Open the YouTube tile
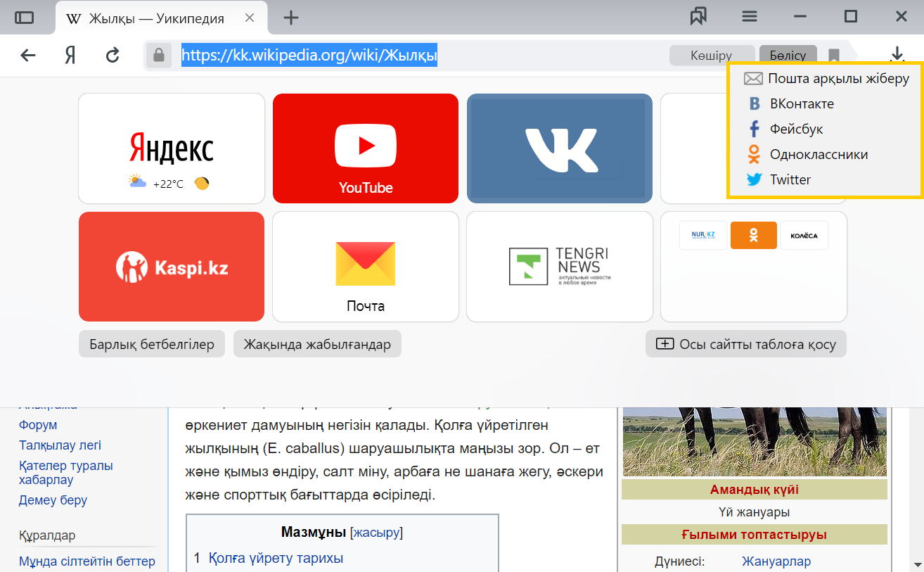Screen dimensions: 924x572 tap(366, 148)
